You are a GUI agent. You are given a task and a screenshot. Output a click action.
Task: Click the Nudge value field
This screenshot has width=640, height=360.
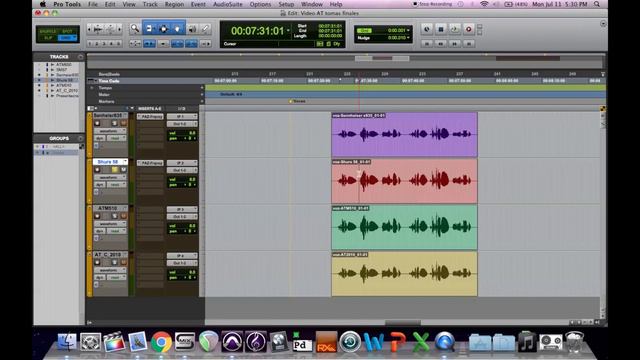coord(397,38)
